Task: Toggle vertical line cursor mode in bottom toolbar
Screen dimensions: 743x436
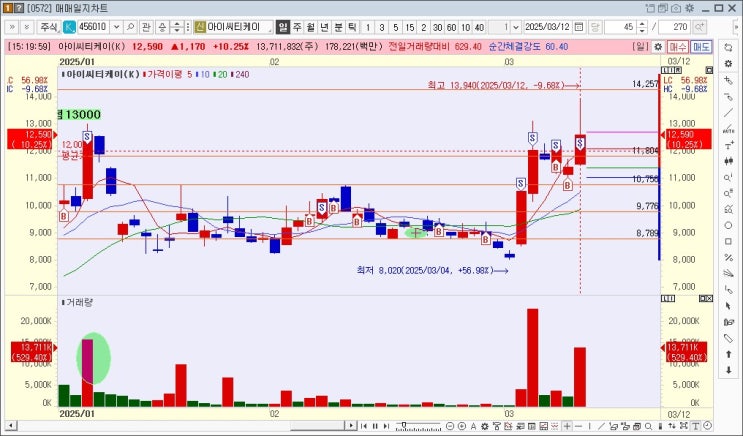Action: [590, 426]
